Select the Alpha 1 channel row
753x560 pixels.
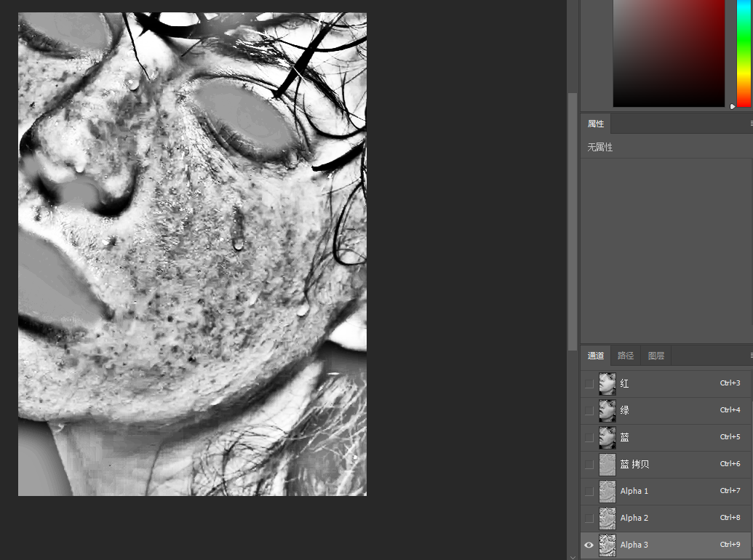666,491
